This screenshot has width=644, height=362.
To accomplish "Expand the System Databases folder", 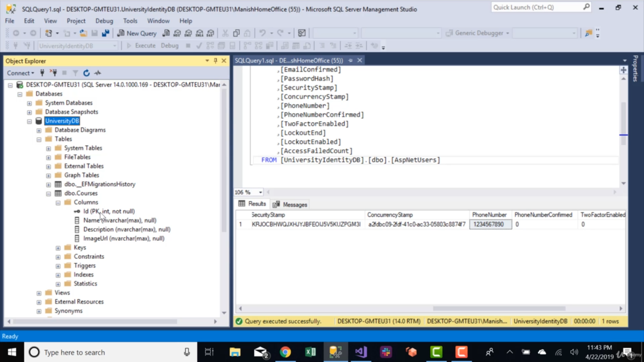I will [30, 103].
